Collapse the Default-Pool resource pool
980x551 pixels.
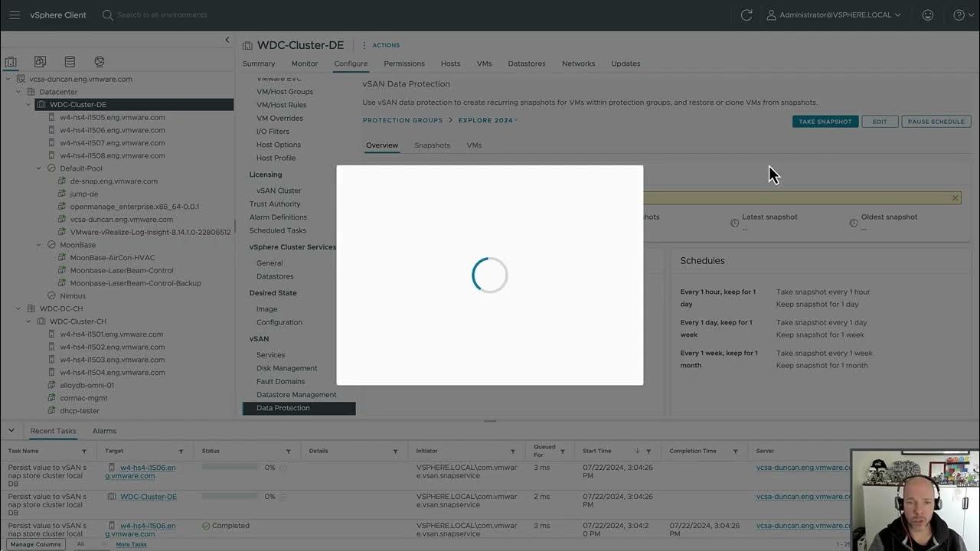[x=40, y=168]
